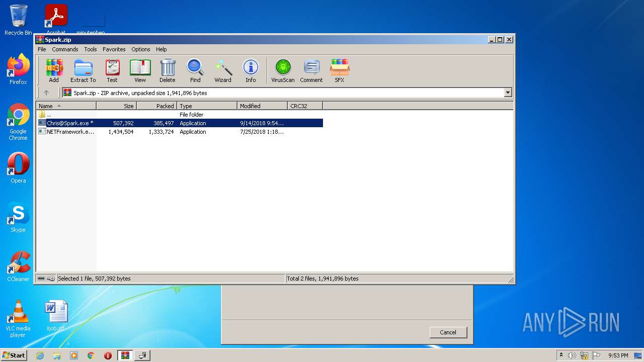
Task: Open Chrome taskbar icon
Action: click(91, 355)
